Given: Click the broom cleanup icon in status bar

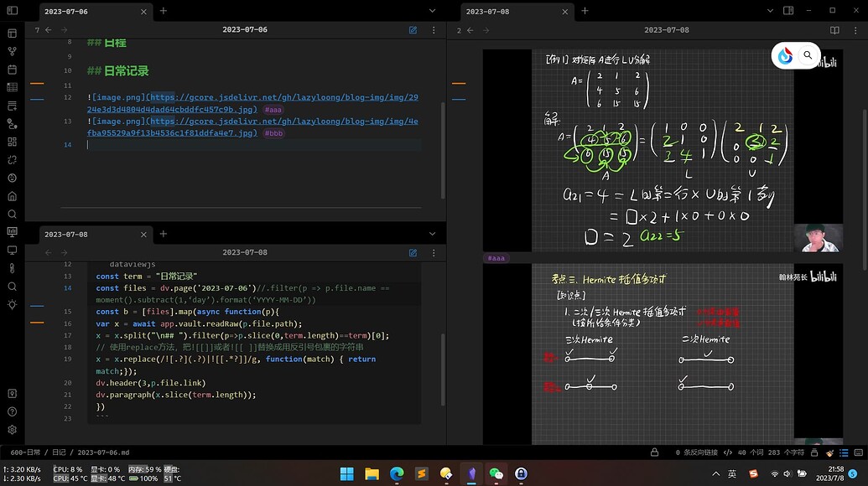Looking at the screenshot, I should [829, 452].
